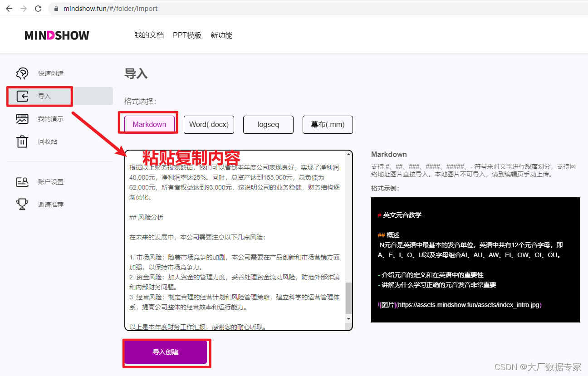Open the PPT模版 menu
This screenshot has height=376, width=588.
coord(187,35)
